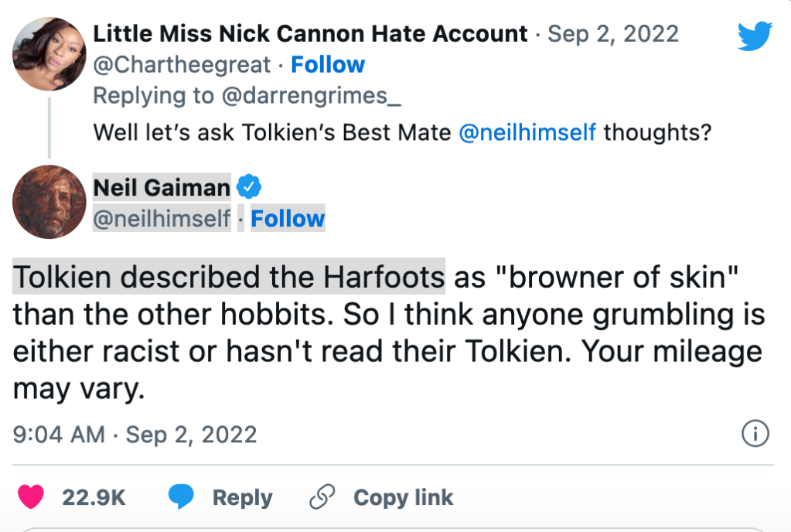Click the Twitter bird logo

tap(755, 36)
